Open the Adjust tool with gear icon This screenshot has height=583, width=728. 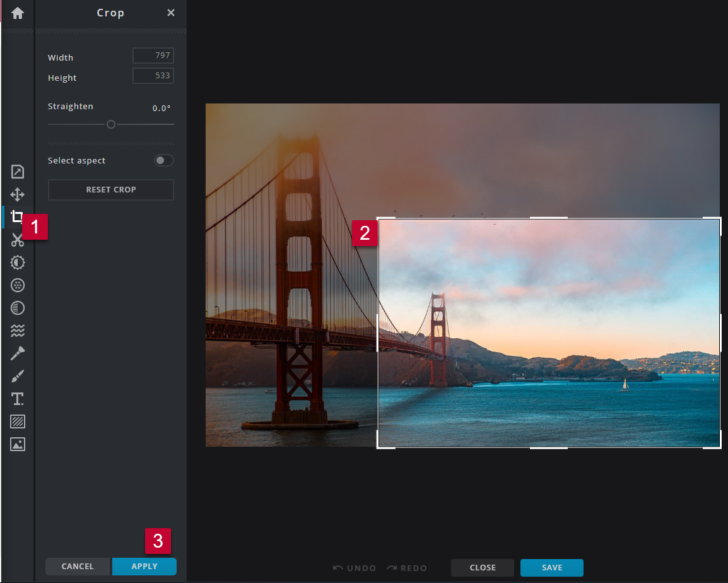17,262
